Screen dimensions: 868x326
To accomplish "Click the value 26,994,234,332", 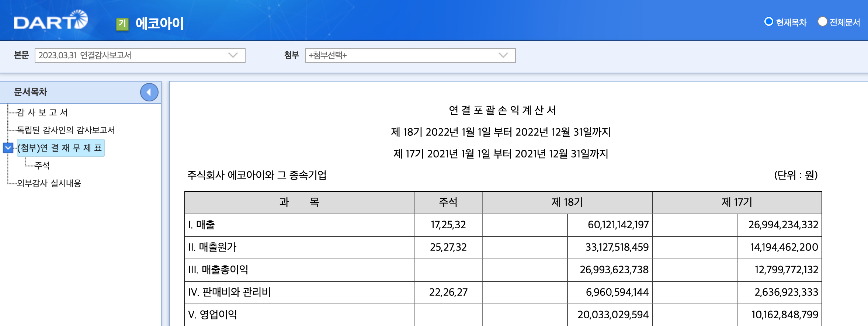I will coord(783,225).
